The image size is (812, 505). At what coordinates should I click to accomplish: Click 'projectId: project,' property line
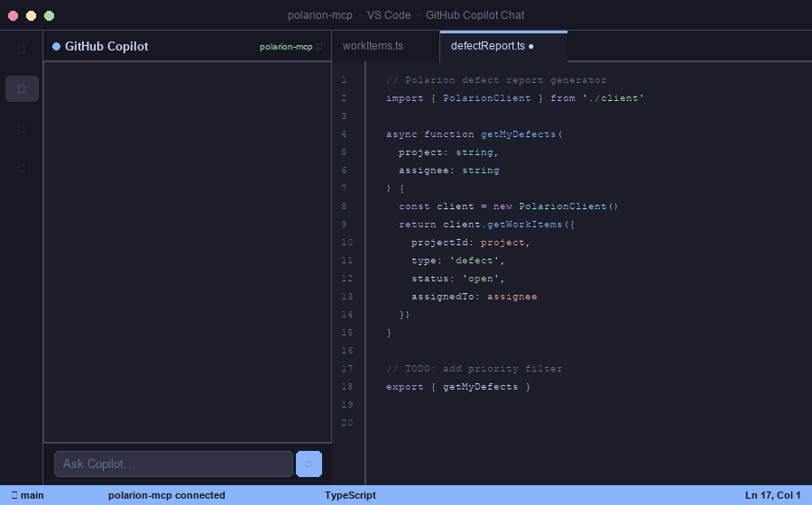[x=471, y=243]
